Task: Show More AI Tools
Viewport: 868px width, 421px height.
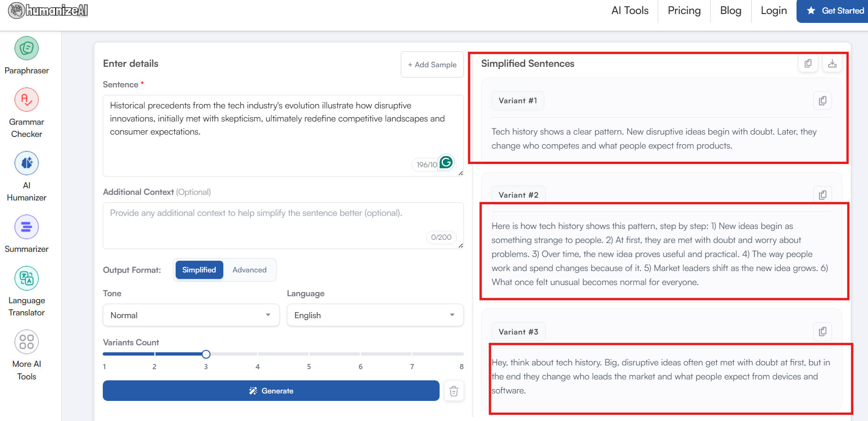Action: point(27,342)
